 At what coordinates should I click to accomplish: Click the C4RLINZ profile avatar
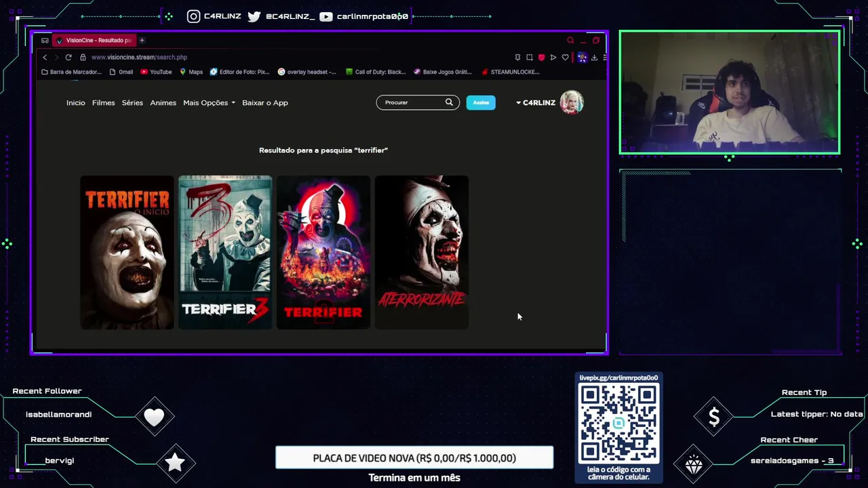pyautogui.click(x=572, y=102)
